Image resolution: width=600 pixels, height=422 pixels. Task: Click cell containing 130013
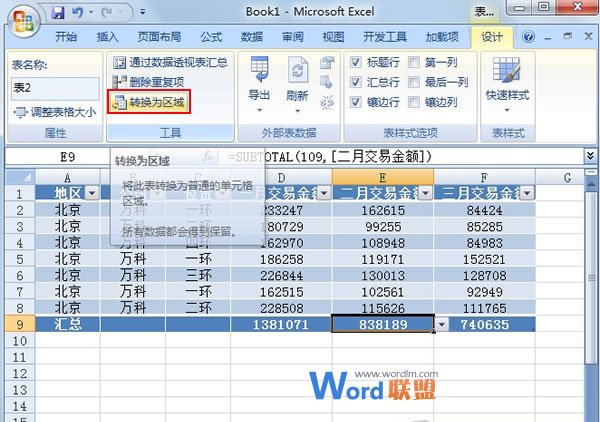coord(383,275)
